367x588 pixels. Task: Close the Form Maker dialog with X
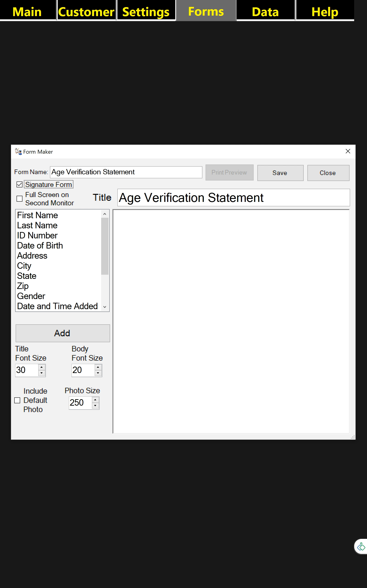348,151
